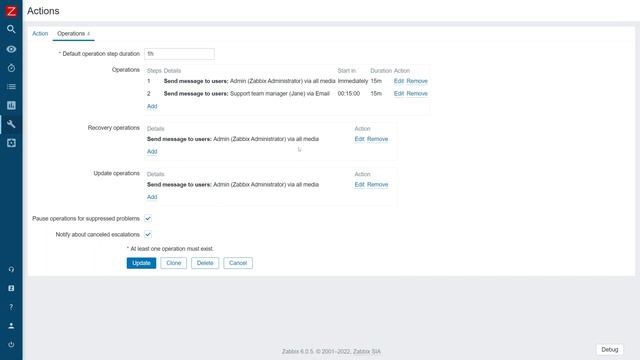The height and width of the screenshot is (360, 640).
Task: Toggle Notify about canceled escalations checkbox
Action: tap(148, 234)
